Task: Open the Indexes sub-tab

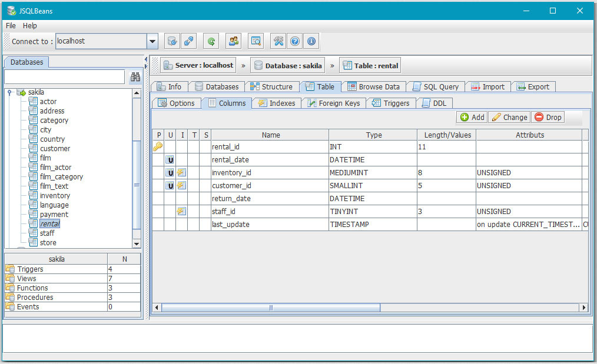Action: pyautogui.click(x=277, y=103)
